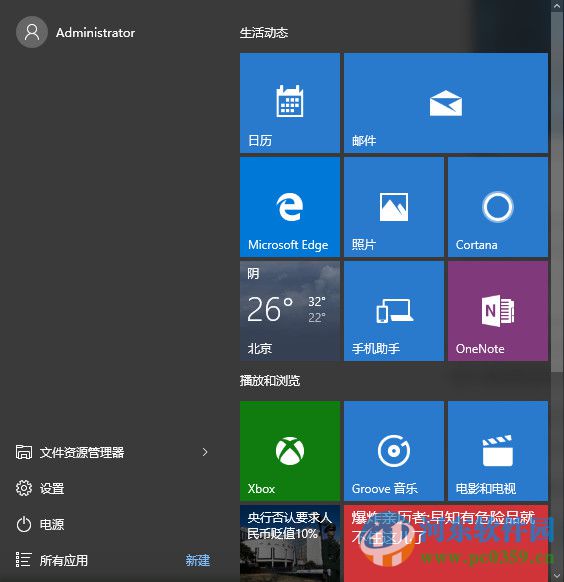This screenshot has height=582, width=564.
Task: Click the scrollbar up arrow
Action: (x=557, y=6)
